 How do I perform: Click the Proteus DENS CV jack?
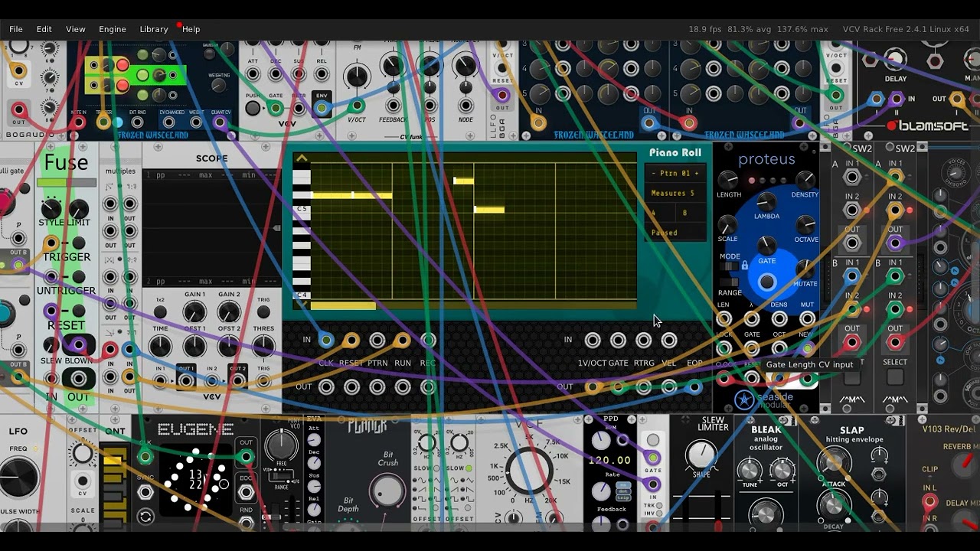click(x=779, y=319)
